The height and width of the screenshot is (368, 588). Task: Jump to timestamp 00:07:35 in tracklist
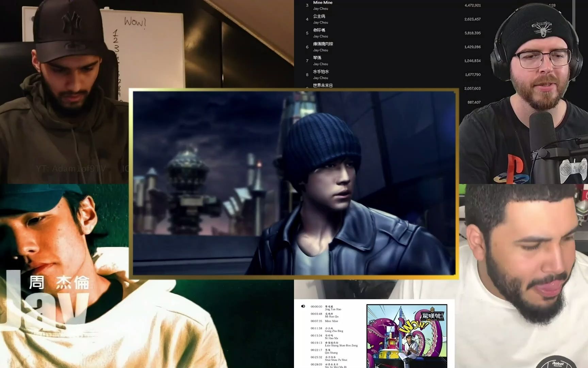(316, 321)
